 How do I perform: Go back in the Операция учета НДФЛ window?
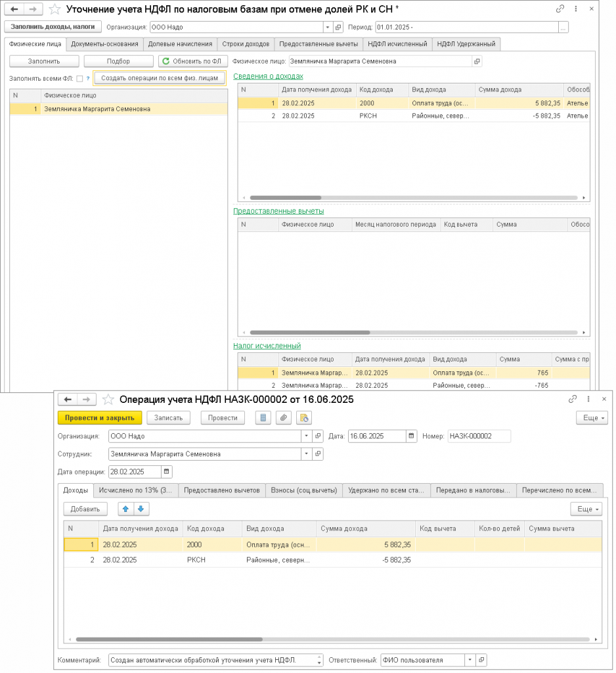[x=68, y=400]
